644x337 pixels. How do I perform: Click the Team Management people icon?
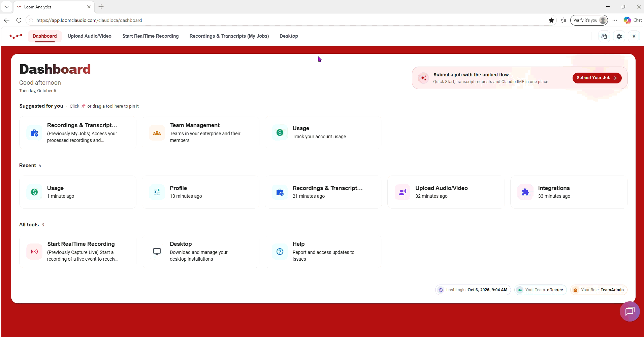tap(157, 133)
